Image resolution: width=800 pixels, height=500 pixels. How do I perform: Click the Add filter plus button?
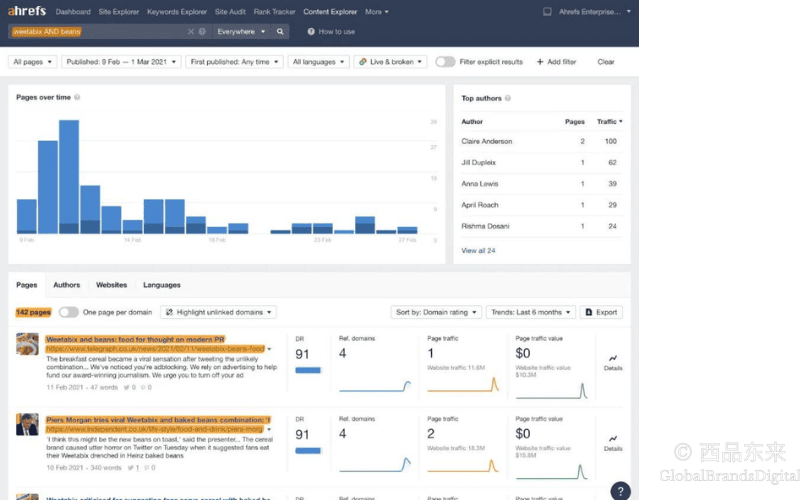(556, 62)
